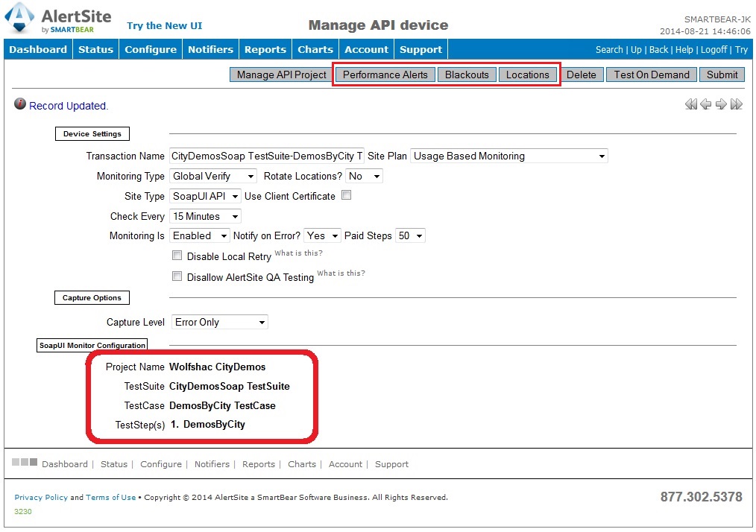Open the Status menu

95,49
